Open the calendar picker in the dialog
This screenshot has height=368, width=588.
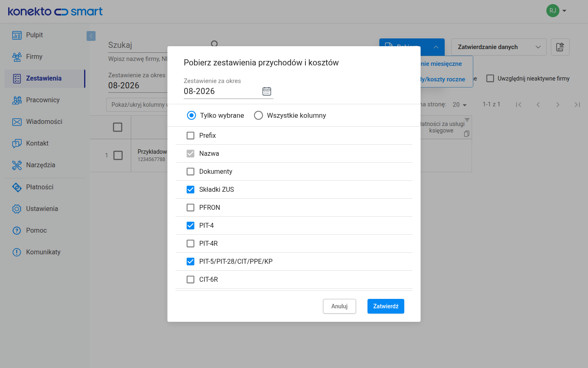pyautogui.click(x=267, y=91)
